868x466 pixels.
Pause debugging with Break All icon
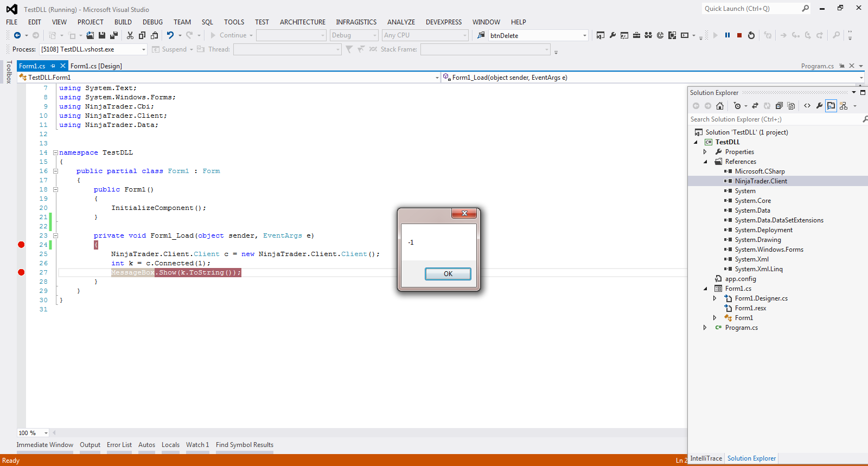pyautogui.click(x=727, y=35)
